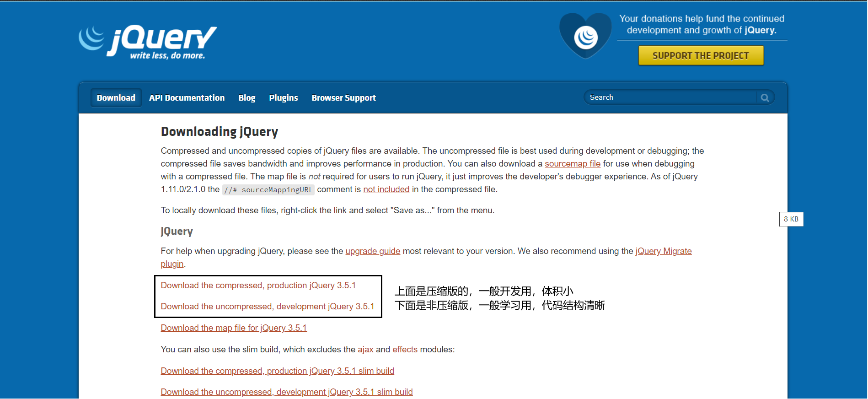Open the upgrade guide link
868x399 pixels.
point(373,251)
